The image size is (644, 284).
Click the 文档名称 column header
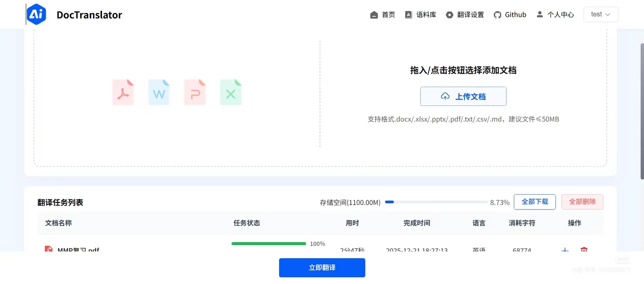point(58,223)
